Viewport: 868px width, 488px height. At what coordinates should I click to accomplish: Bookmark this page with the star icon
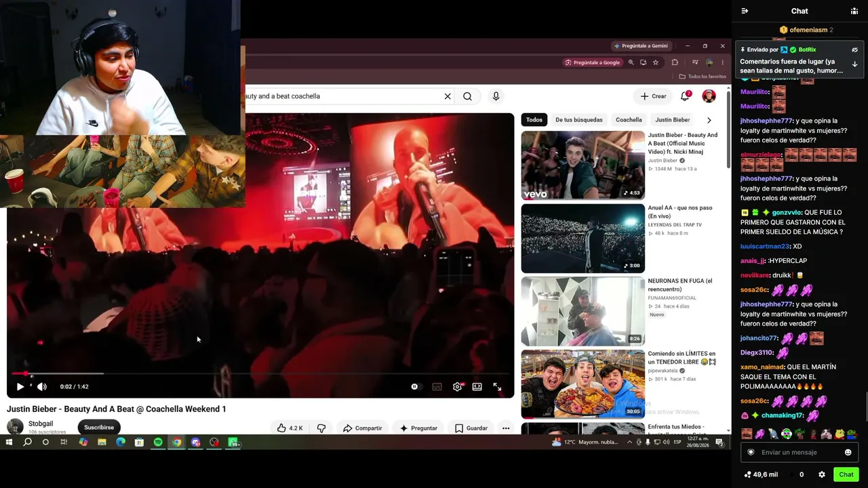click(655, 62)
